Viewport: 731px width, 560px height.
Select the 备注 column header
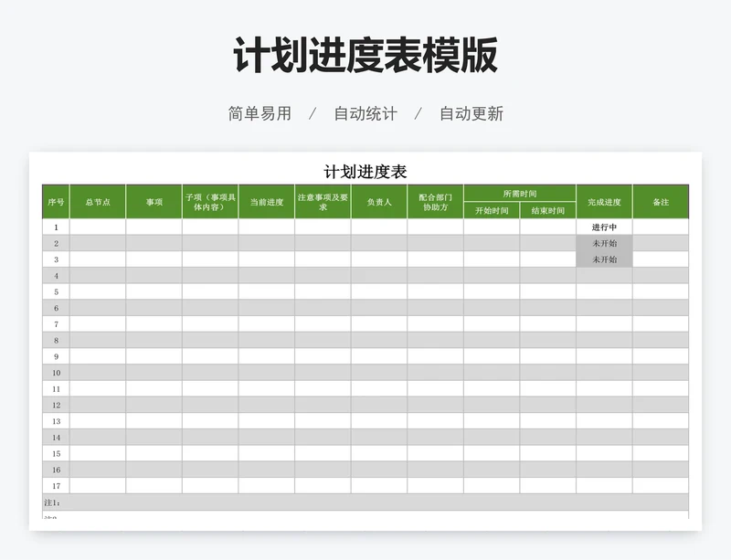pos(661,202)
